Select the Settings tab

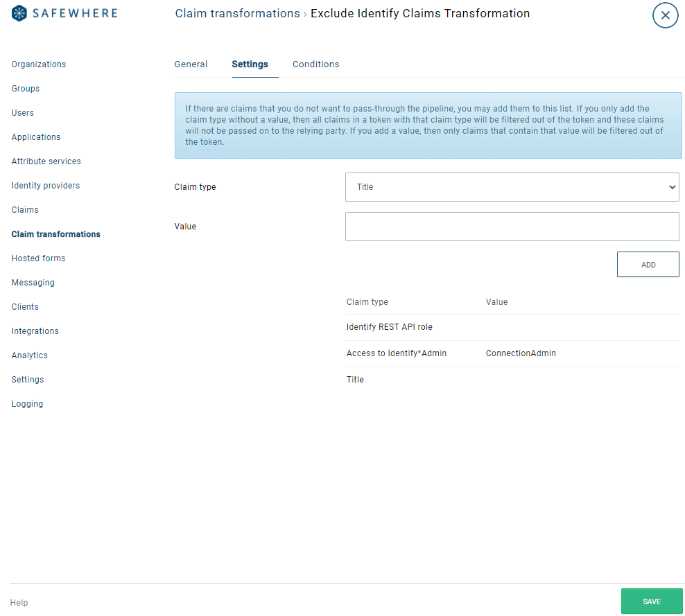coord(250,64)
